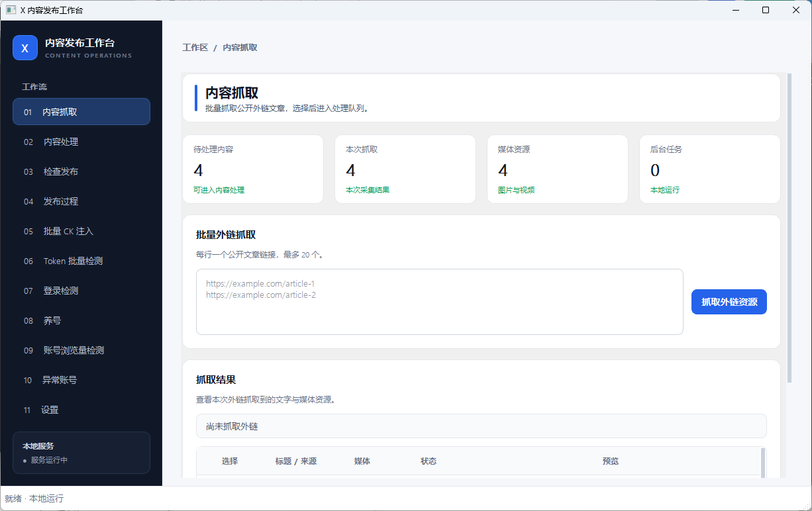The width and height of the screenshot is (812, 511).
Task: Open 05 批量 CK 注入
Action: pyautogui.click(x=81, y=231)
